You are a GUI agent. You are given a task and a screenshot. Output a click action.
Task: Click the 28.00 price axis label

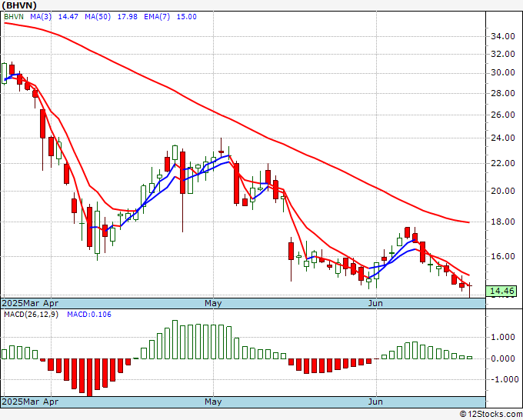pyautogui.click(x=503, y=93)
